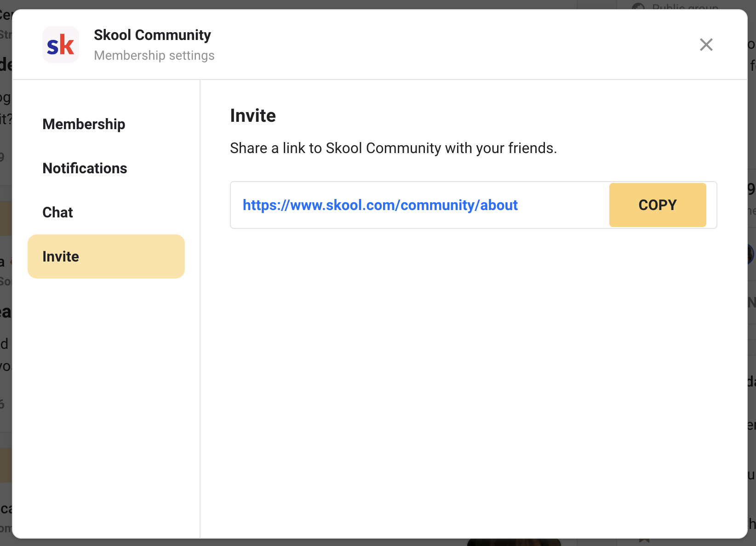Go to the Chat settings section
Image resolution: width=756 pixels, height=546 pixels.
58,212
